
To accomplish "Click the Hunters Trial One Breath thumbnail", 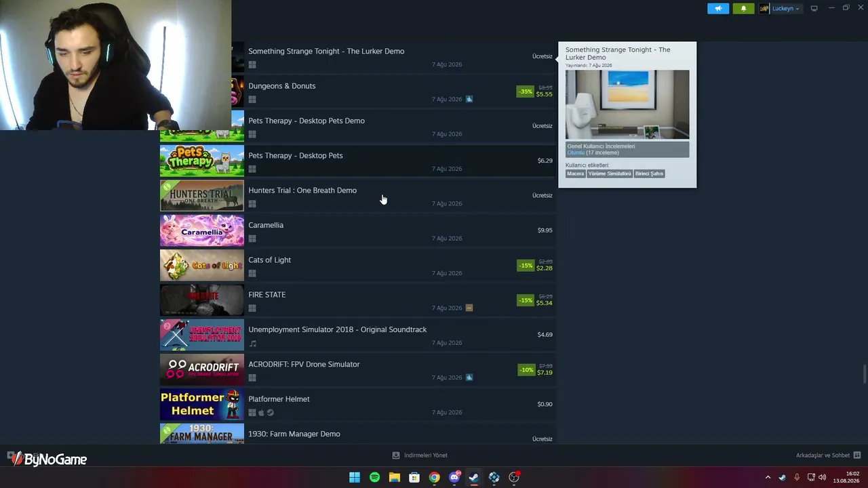I will [202, 196].
